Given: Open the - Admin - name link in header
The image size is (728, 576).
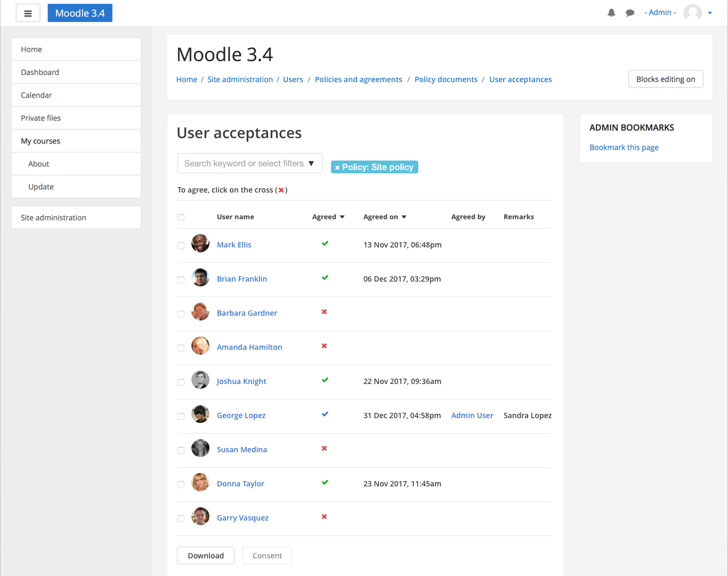Looking at the screenshot, I should 660,12.
